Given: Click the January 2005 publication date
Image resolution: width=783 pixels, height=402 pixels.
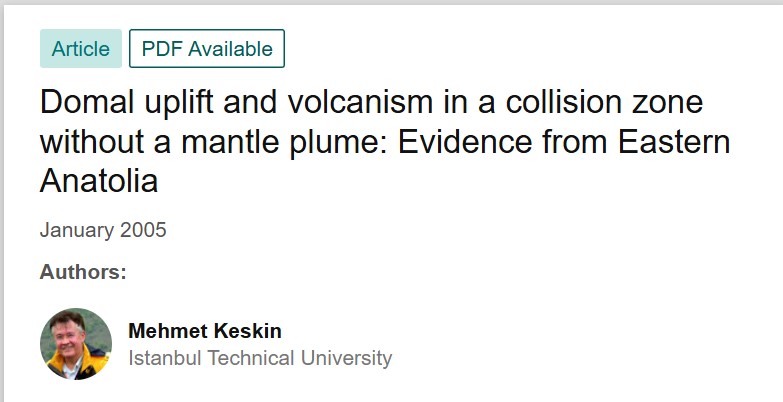Looking at the screenshot, I should (103, 230).
